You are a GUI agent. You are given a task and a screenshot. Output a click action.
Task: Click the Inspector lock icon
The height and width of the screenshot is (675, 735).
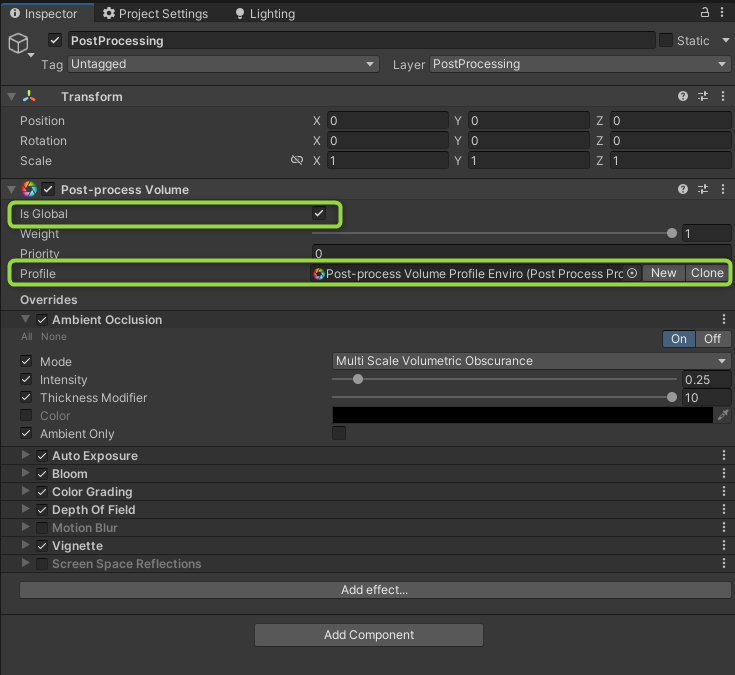tap(705, 13)
